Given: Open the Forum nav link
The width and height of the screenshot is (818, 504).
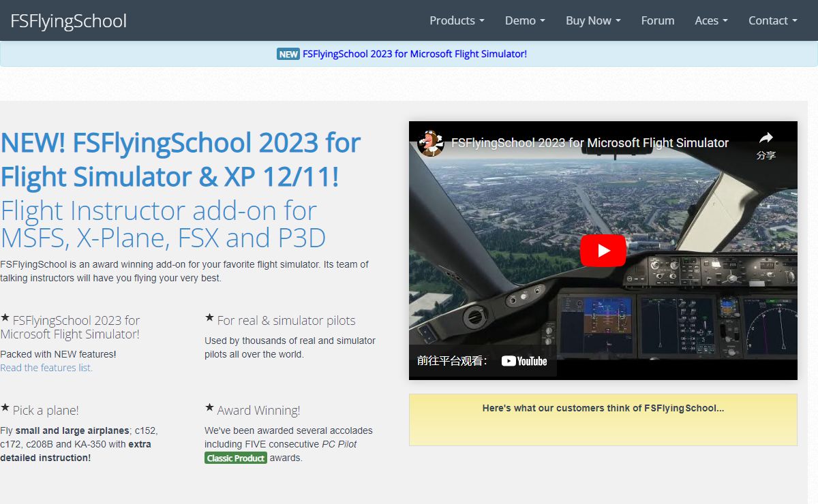Looking at the screenshot, I should tap(658, 20).
